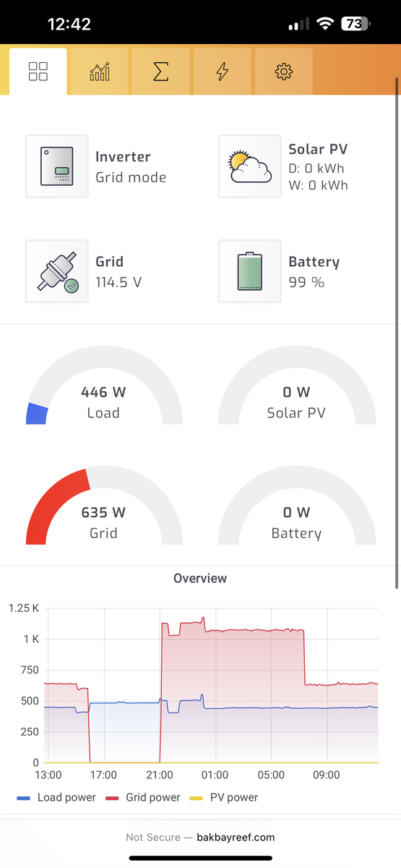The width and height of the screenshot is (401, 868).
Task: Select the Battery power gauge
Action: (297, 509)
